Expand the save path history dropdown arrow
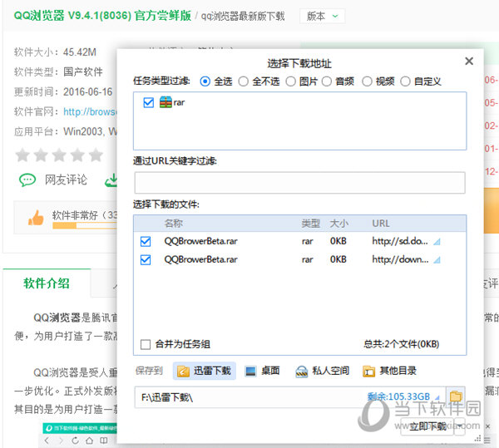499x448 pixels. tap(438, 396)
